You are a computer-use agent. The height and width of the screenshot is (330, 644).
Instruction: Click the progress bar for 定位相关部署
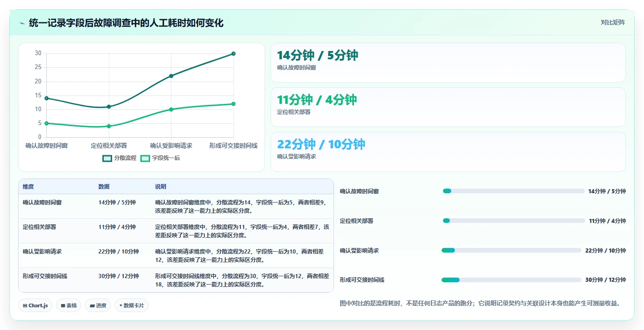coord(514,221)
